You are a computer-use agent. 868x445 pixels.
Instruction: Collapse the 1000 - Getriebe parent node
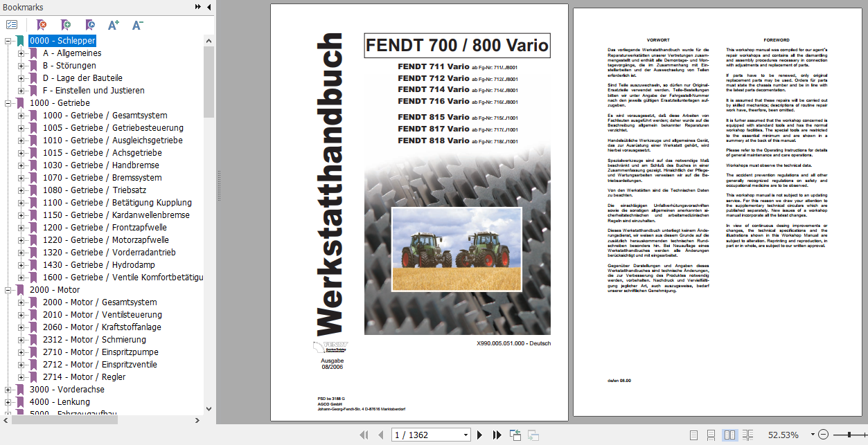8,103
